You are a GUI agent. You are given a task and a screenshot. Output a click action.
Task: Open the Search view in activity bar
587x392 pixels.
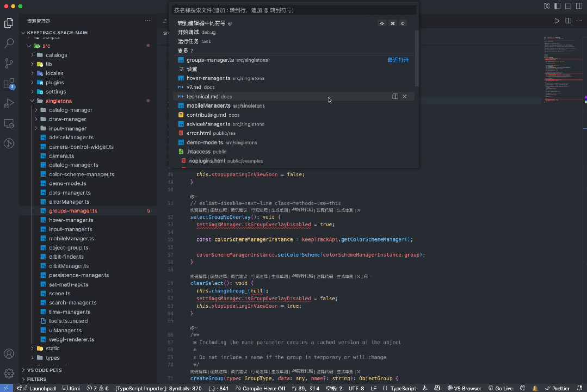tap(9, 43)
